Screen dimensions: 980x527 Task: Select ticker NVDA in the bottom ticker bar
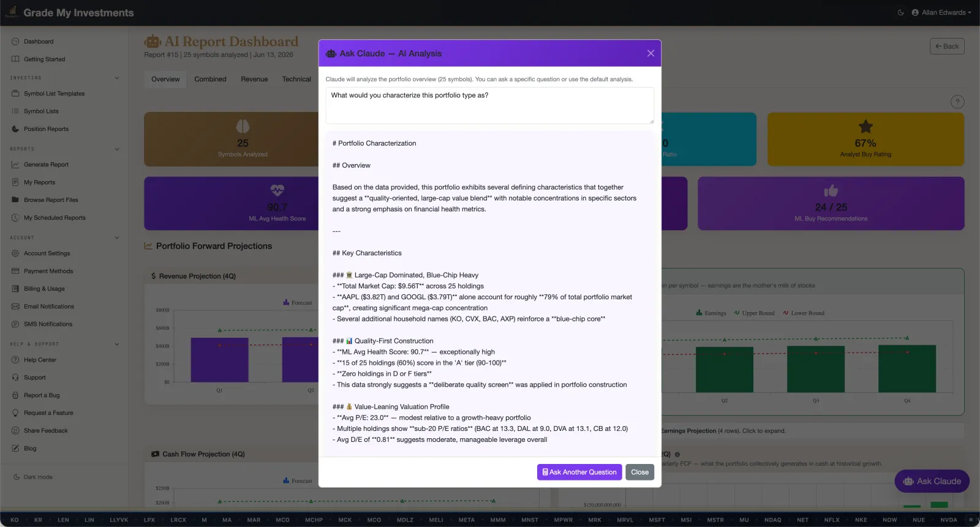(x=949, y=520)
